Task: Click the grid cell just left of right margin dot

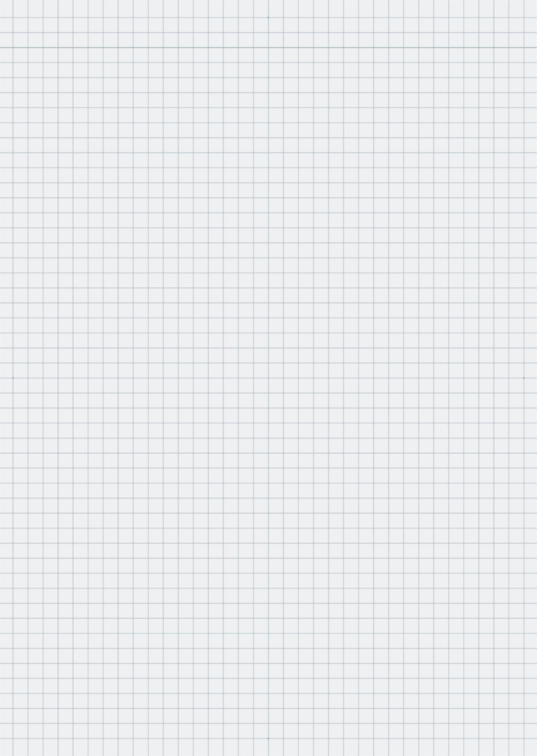Action: pyautogui.click(x=516, y=386)
